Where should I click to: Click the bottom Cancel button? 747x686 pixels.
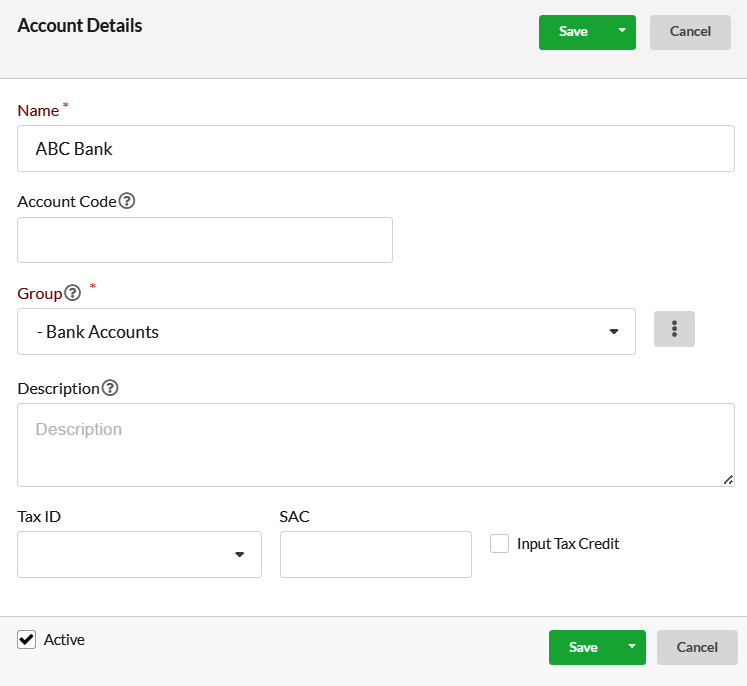point(697,647)
